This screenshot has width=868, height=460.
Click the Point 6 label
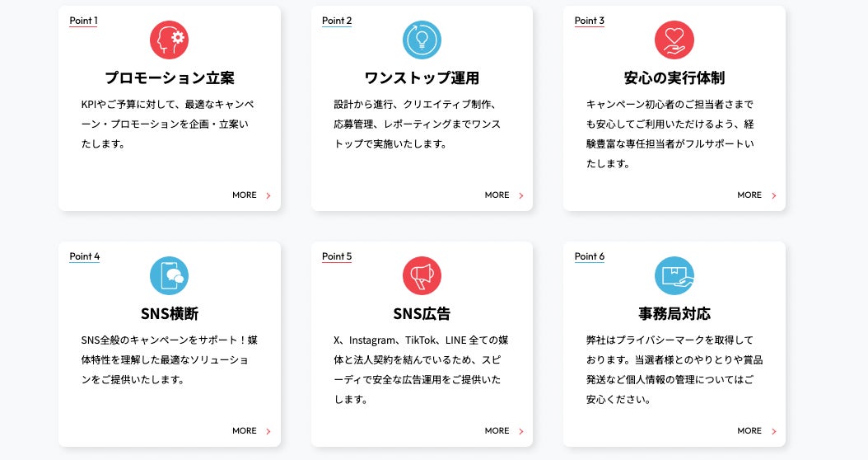(590, 256)
